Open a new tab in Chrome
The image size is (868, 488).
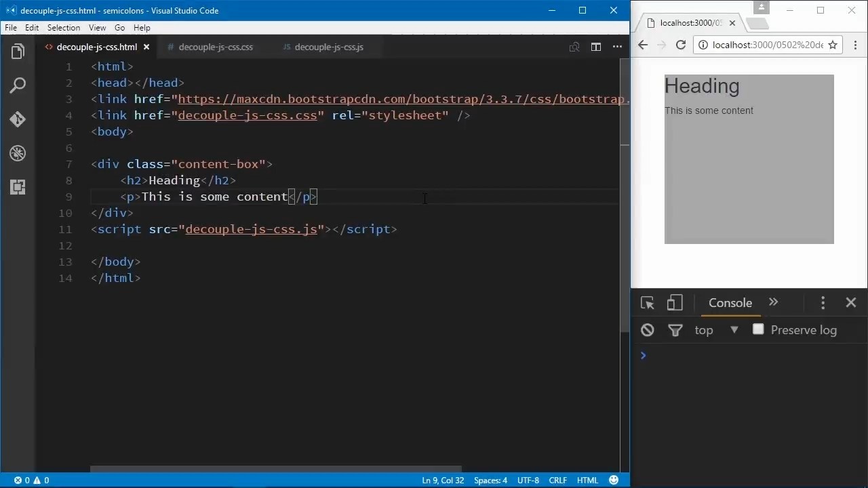click(x=757, y=24)
